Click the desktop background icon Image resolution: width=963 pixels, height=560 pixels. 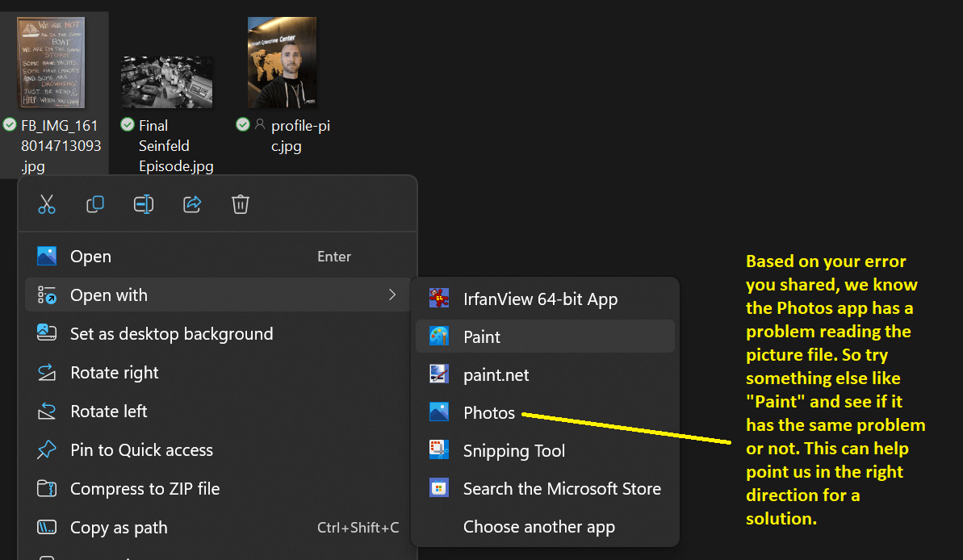pos(47,333)
